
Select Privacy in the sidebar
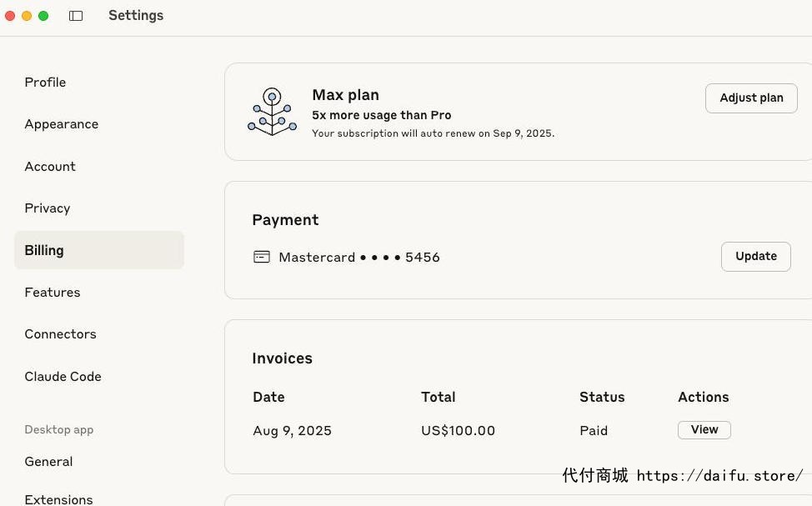pos(48,208)
